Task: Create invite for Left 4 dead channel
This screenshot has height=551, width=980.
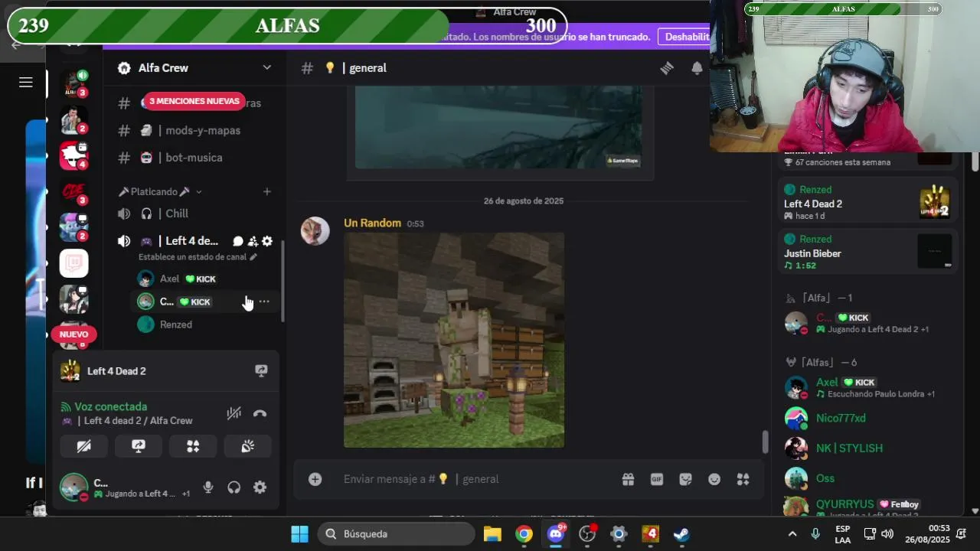Action: click(x=253, y=241)
